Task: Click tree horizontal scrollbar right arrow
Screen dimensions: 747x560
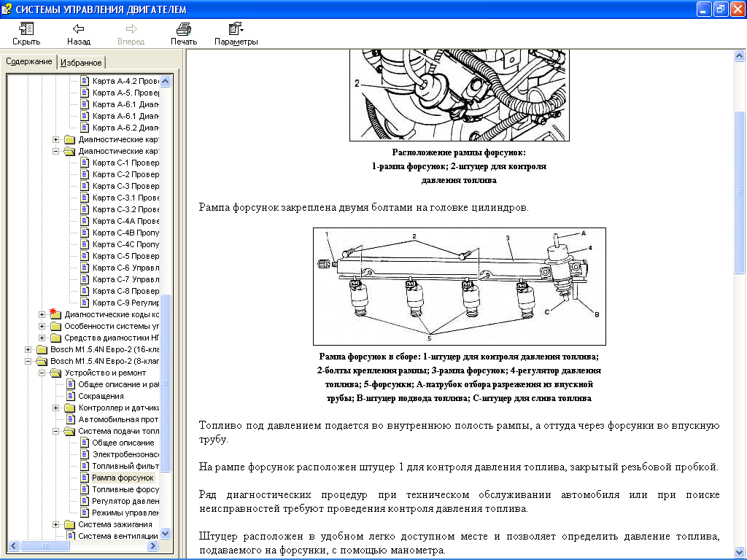Action: (153, 545)
